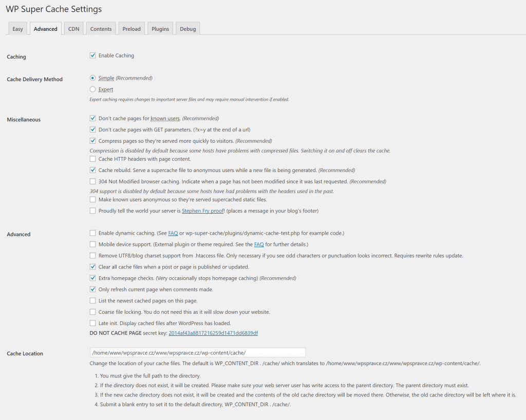Toggle the Enable Caching checkbox
Viewport: 526px width, 420px height.
pos(93,55)
